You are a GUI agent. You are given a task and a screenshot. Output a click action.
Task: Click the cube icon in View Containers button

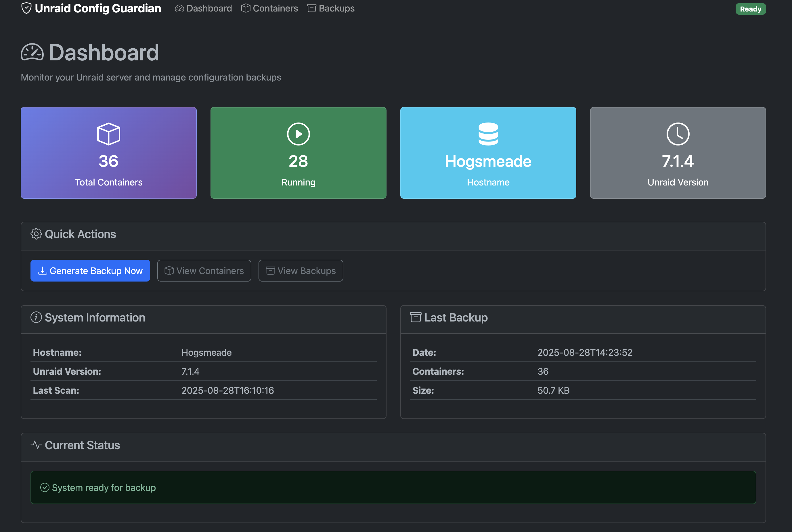pos(169,271)
